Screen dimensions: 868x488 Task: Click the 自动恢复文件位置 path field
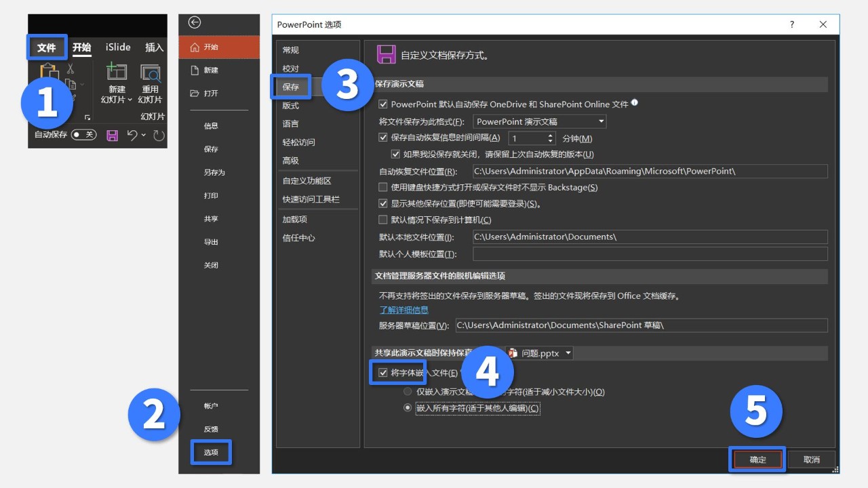pos(650,170)
